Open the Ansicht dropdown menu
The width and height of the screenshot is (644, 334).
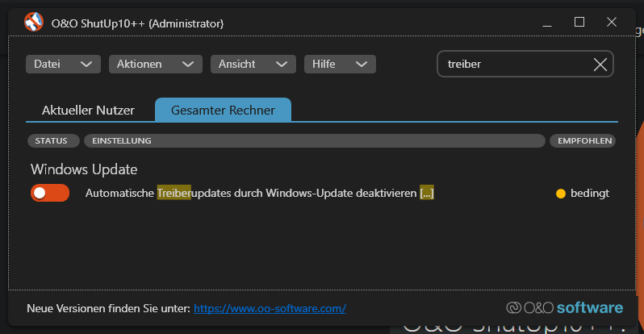click(x=253, y=64)
